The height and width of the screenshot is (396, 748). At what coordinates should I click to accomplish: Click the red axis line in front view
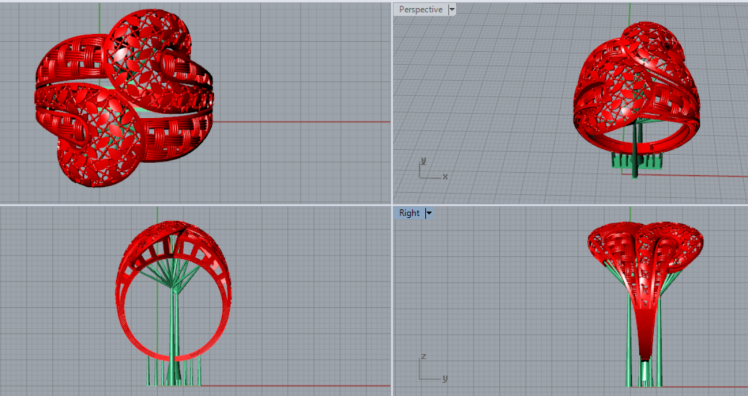[x=296, y=386]
